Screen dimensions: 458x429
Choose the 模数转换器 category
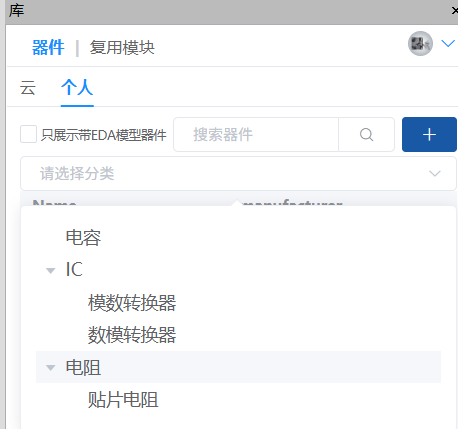click(x=132, y=303)
